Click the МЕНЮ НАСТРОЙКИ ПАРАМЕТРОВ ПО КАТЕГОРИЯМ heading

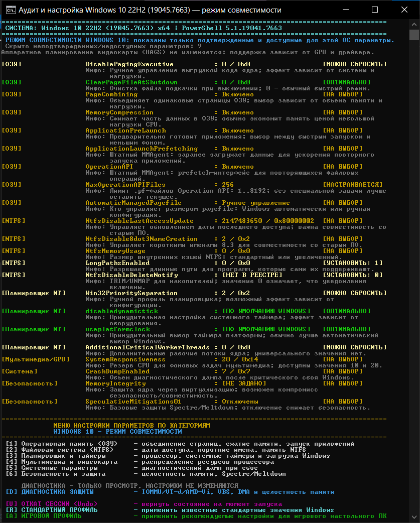pyautogui.click(x=131, y=426)
